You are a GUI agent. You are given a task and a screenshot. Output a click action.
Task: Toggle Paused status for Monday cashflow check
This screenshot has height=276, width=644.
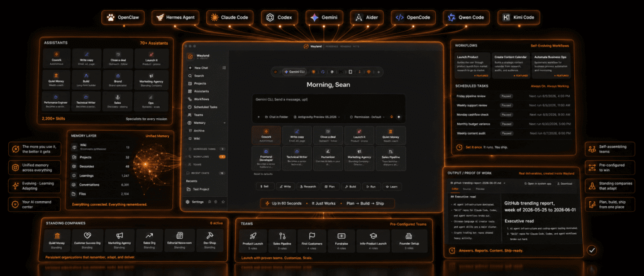point(506,114)
